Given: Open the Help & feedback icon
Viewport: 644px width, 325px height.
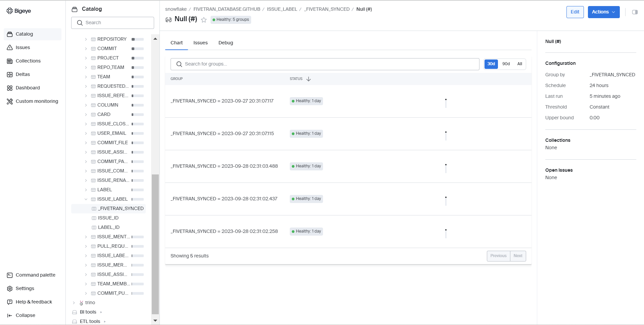Looking at the screenshot, I should [10, 302].
